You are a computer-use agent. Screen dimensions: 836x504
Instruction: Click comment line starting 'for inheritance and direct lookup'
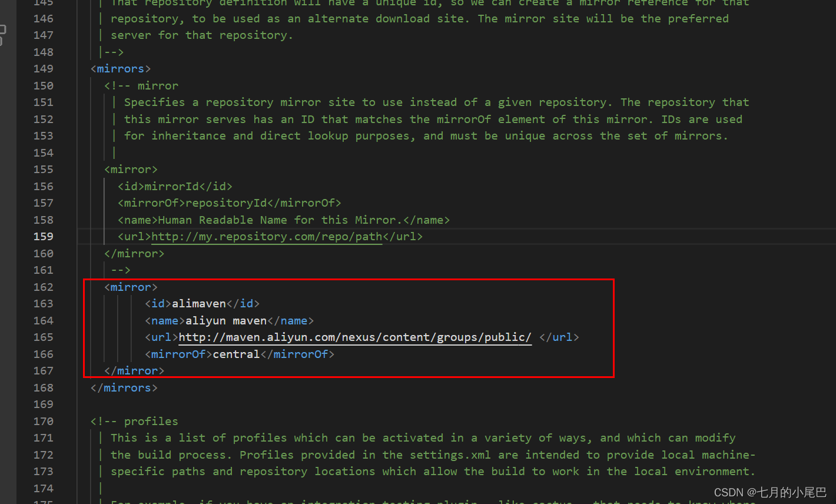(x=426, y=136)
